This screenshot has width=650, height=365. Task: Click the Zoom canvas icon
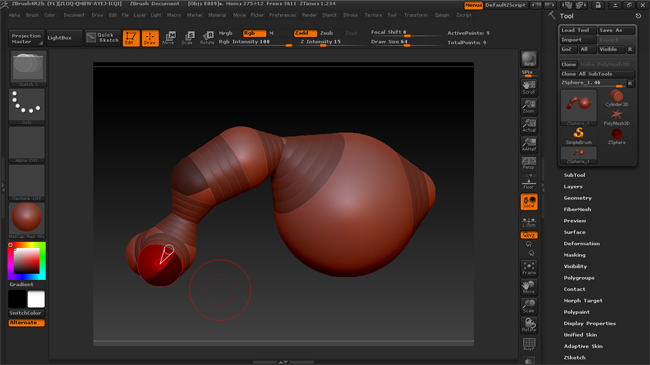click(x=529, y=106)
